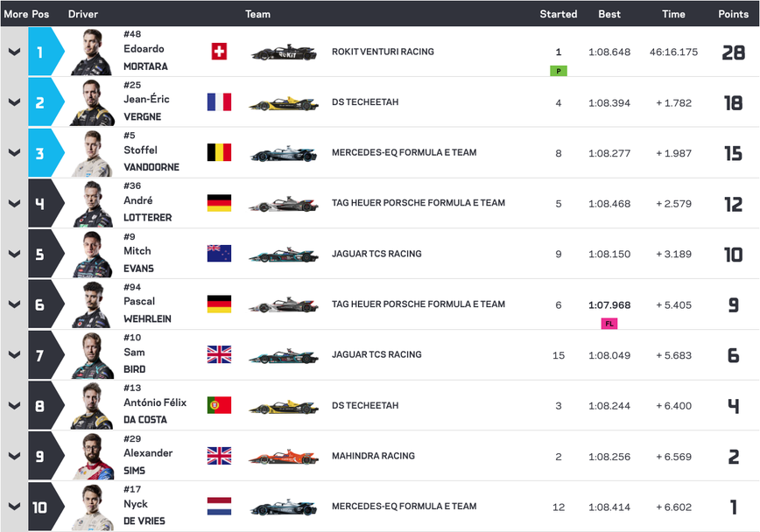Click the French flag next to Vergne
The height and width of the screenshot is (532, 760).
[219, 102]
